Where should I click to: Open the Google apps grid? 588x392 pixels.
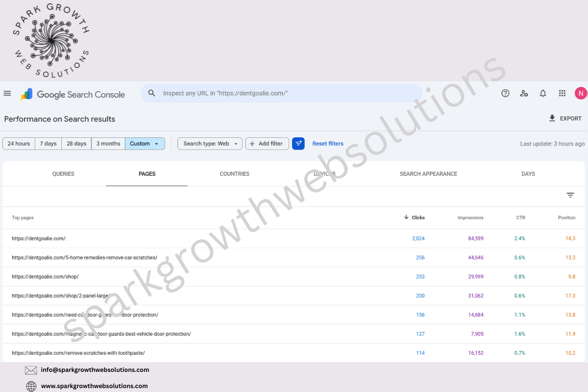562,93
